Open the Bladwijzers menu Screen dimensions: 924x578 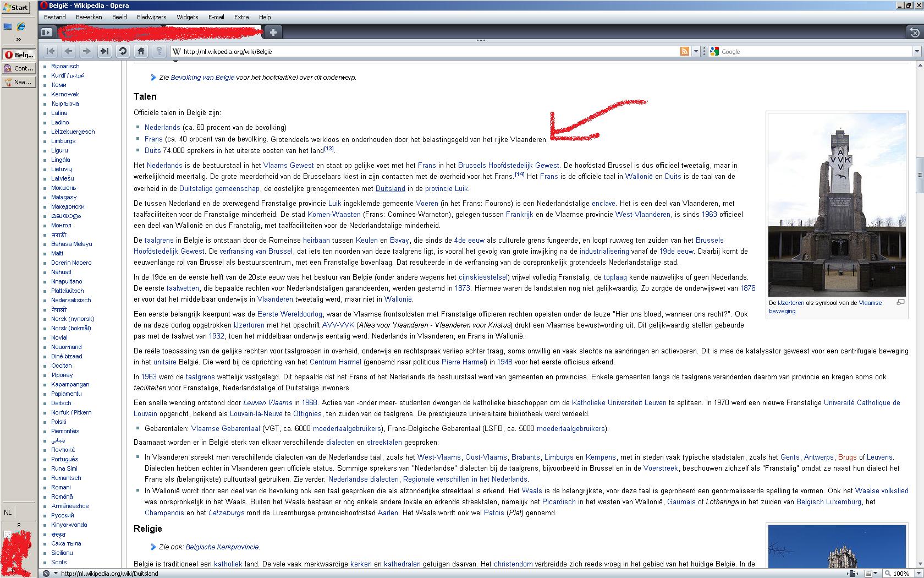tap(151, 17)
